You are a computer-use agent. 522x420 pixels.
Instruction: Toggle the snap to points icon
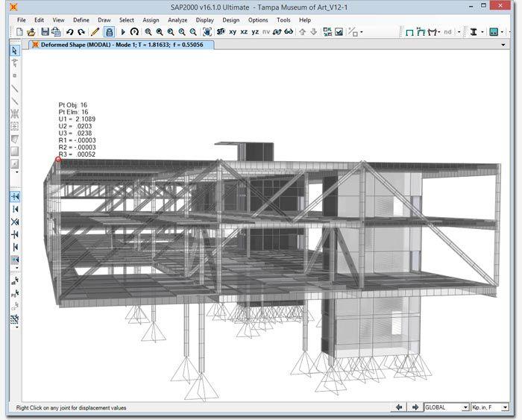15,196
